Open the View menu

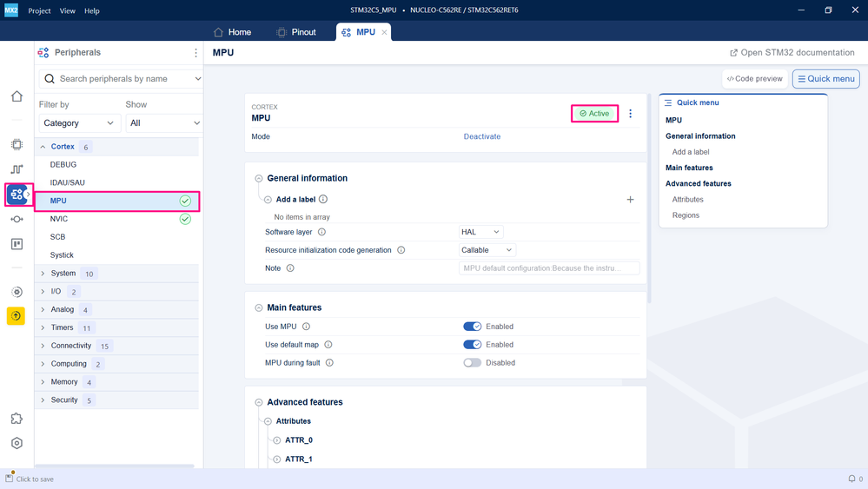[x=68, y=10]
